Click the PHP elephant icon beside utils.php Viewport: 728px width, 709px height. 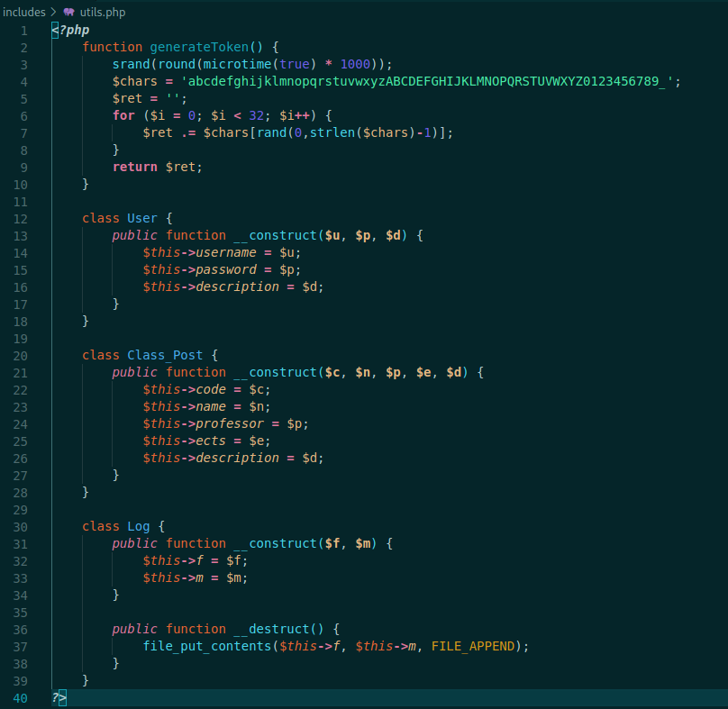[69, 12]
